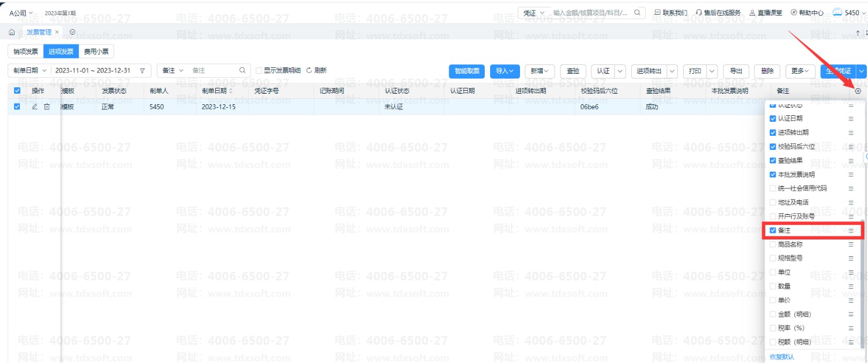The image size is (868, 363).
Task: Click the filter funnel icon beside date range
Action: click(143, 71)
